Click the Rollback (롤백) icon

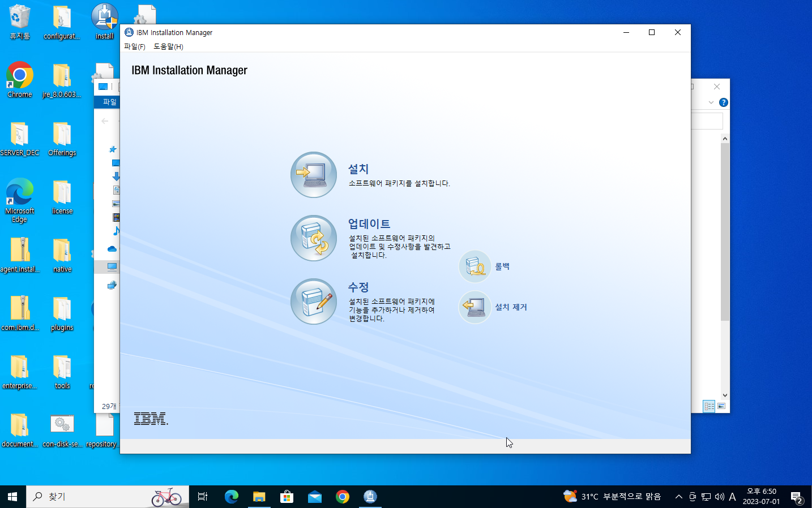coord(475,266)
